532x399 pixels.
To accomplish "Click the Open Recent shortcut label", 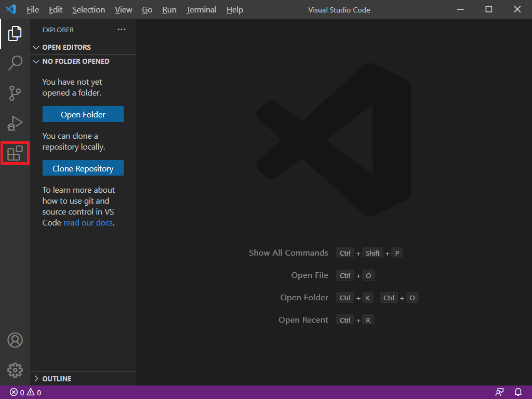I will [303, 320].
